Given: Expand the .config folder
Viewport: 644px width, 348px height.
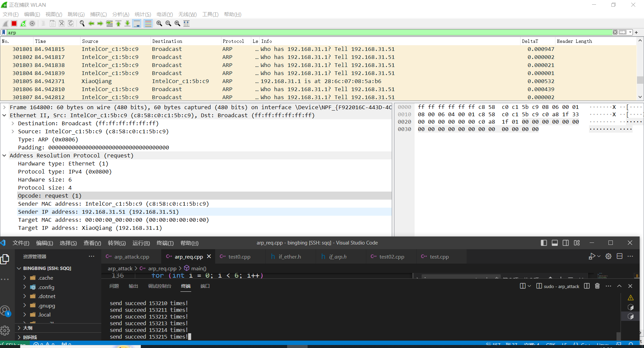Looking at the screenshot, I should click(24, 287).
